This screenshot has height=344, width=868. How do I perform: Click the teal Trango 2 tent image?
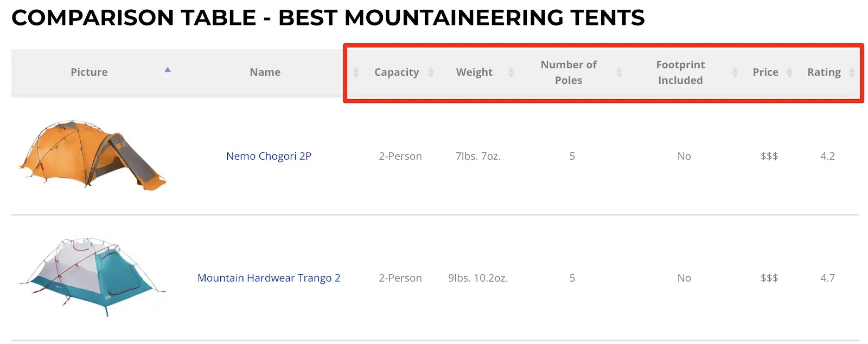click(x=92, y=276)
